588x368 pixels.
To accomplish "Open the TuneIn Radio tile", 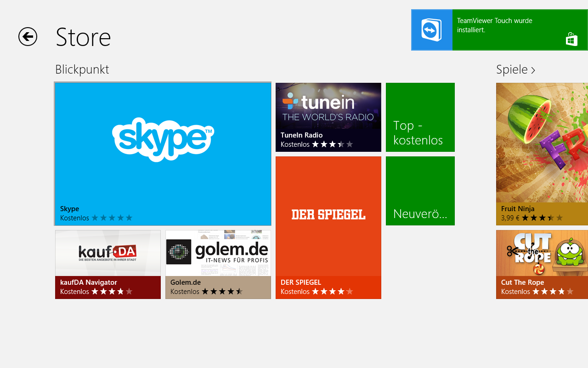I will [x=328, y=117].
